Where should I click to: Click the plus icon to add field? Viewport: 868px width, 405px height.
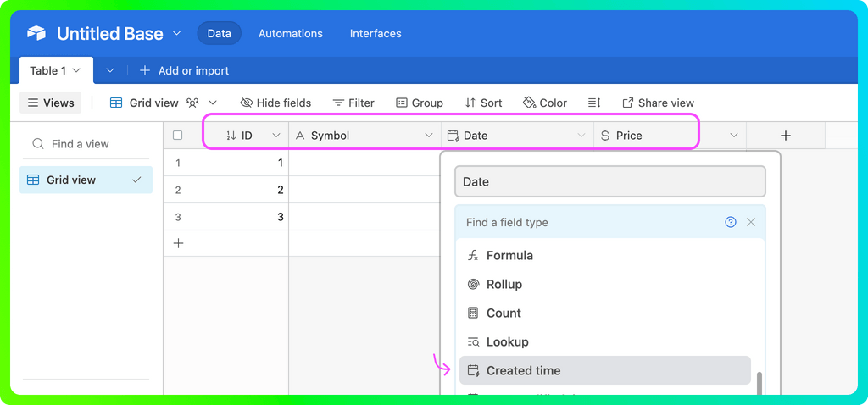(785, 136)
